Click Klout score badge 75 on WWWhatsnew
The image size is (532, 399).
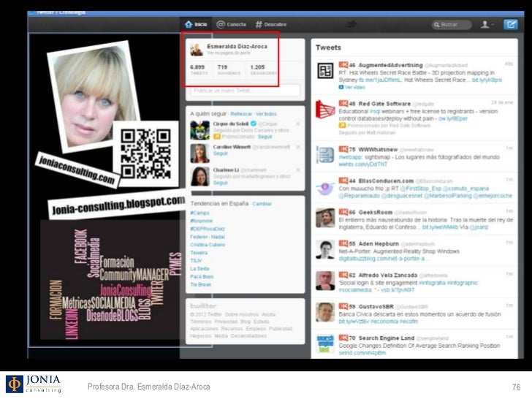pos(346,149)
